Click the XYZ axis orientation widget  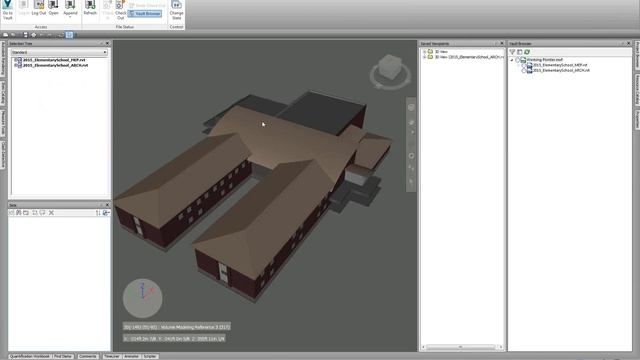142,298
